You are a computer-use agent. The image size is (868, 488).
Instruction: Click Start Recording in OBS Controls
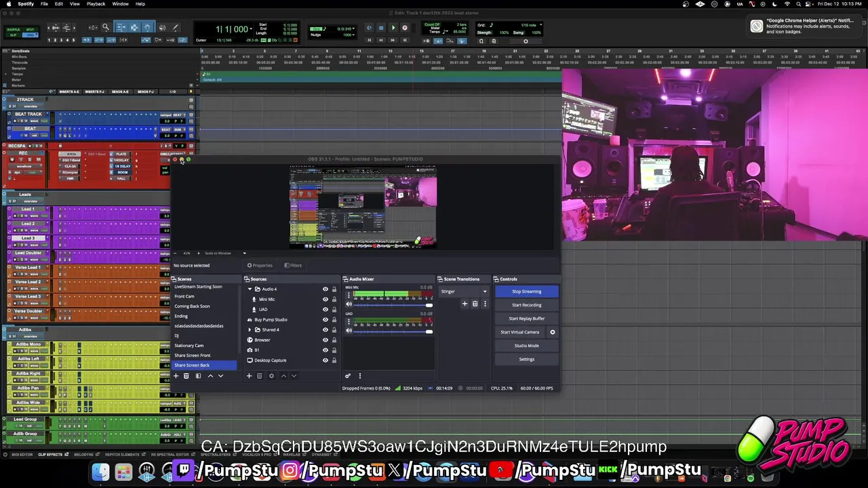(x=527, y=305)
